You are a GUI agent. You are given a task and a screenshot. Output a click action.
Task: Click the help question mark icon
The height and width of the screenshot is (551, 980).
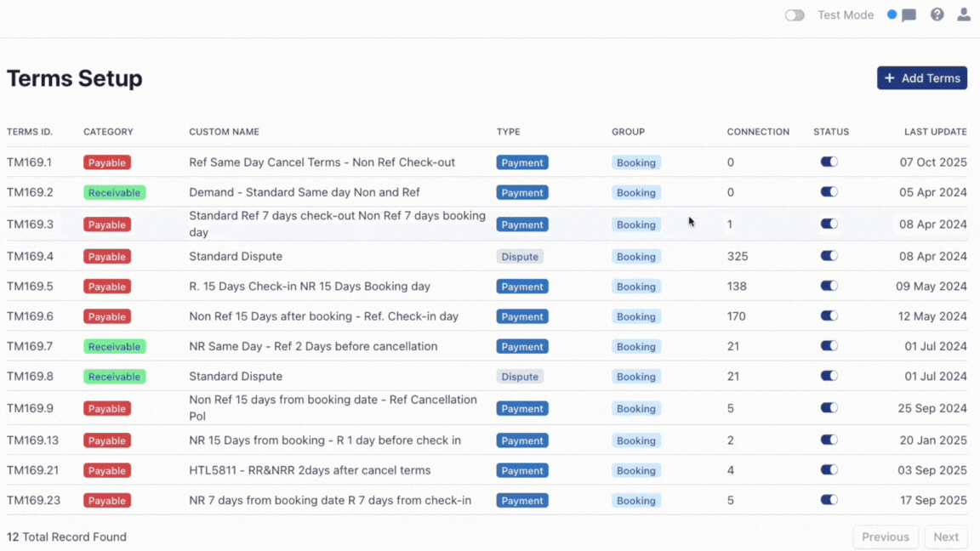coord(937,14)
